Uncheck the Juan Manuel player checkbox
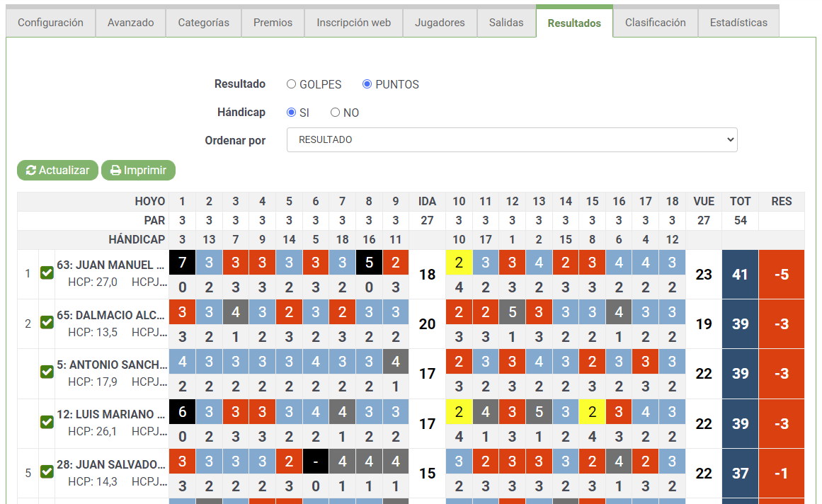822x504 pixels. pos(47,273)
